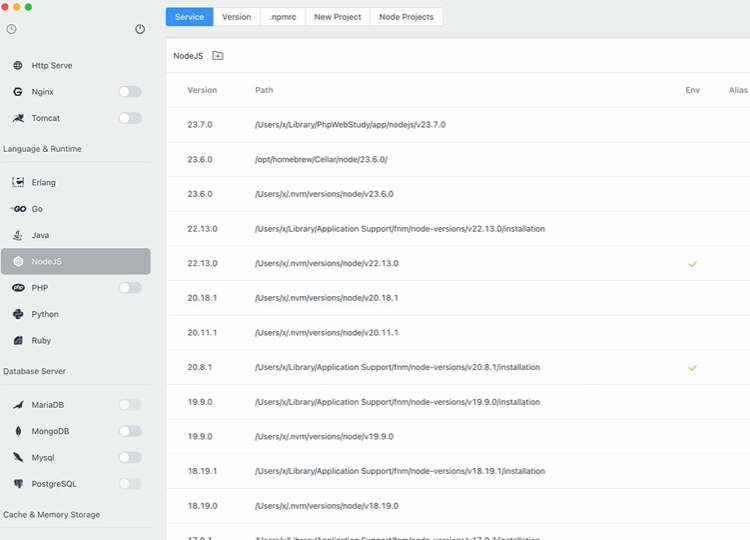Select Python in the sidebar
Viewport: 750px width, 540px height.
point(76,314)
